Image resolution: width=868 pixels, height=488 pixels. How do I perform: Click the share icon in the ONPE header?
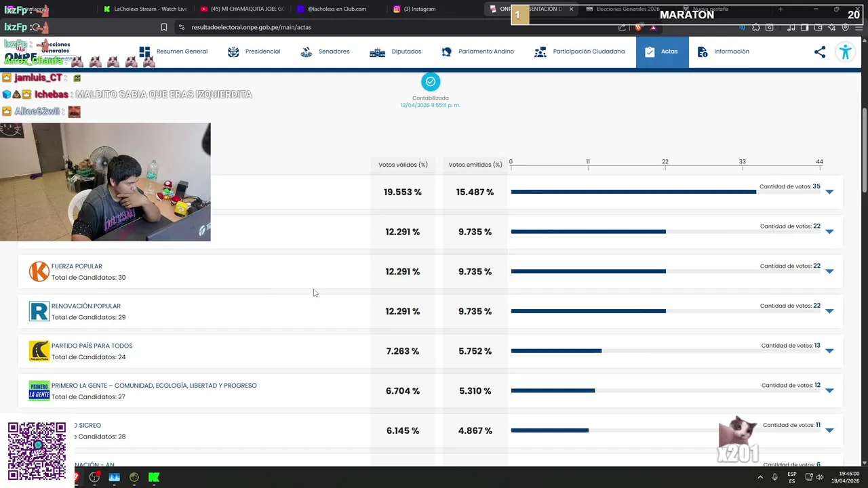pos(820,52)
